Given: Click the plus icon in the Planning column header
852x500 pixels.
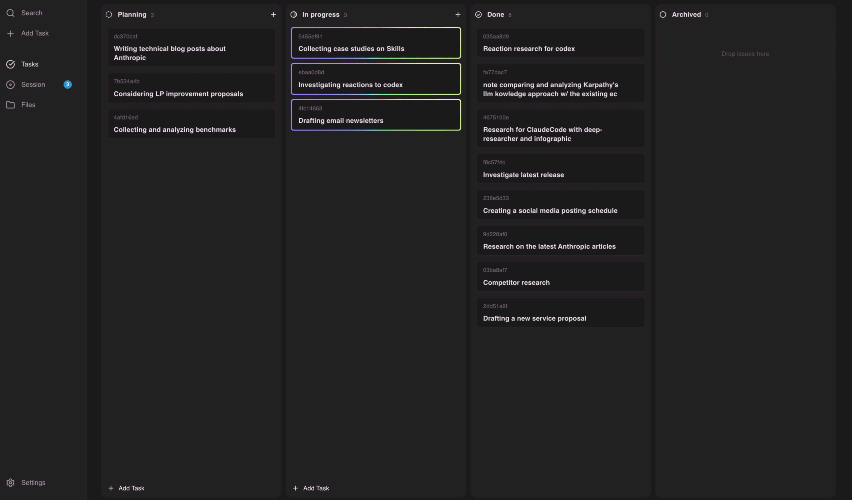Looking at the screenshot, I should tap(273, 15).
